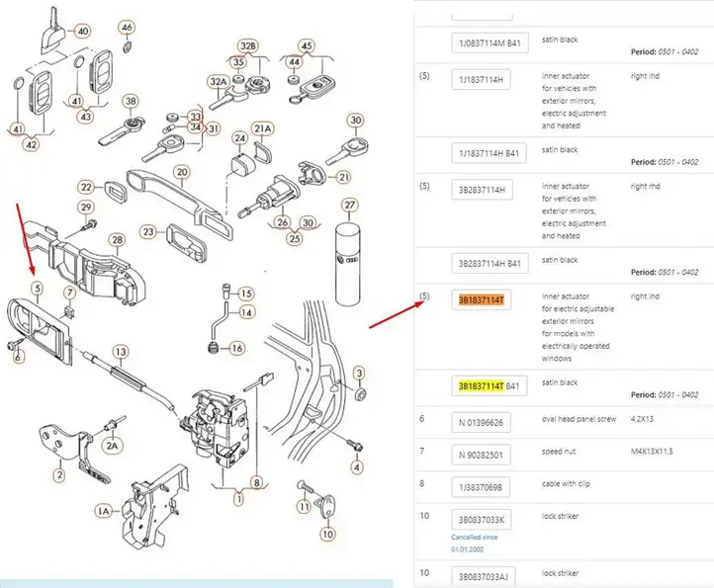Select callout 11 screw

[x=304, y=507]
